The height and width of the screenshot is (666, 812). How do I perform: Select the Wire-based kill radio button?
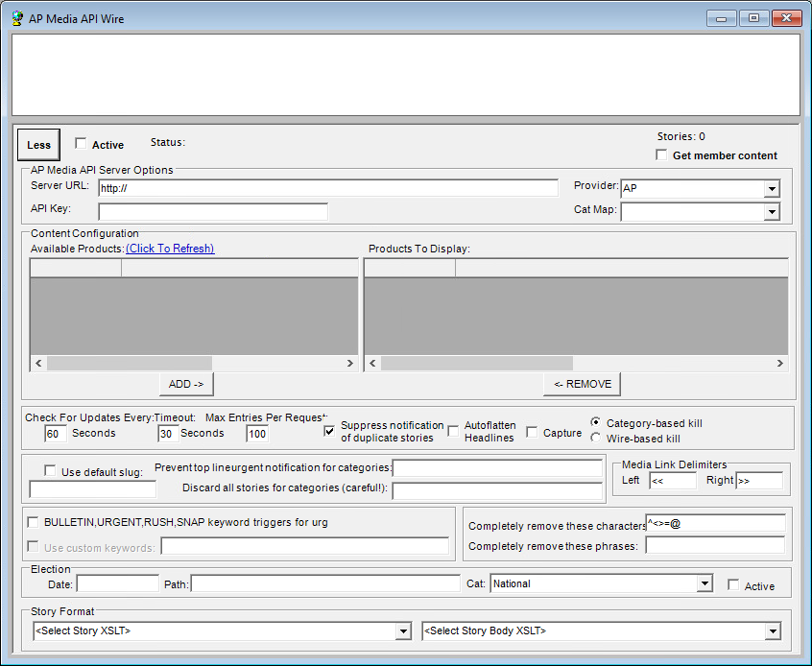click(595, 439)
